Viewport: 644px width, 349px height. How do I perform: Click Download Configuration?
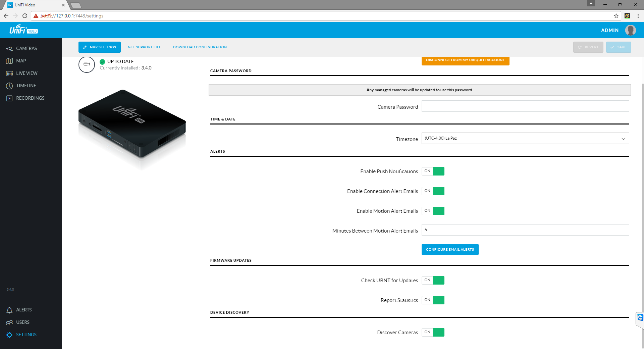point(200,47)
